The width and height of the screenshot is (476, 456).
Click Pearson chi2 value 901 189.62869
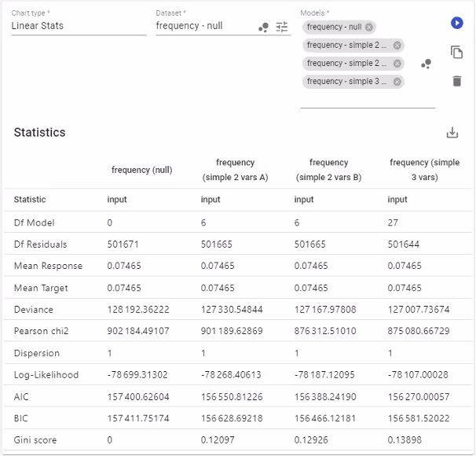tap(232, 331)
